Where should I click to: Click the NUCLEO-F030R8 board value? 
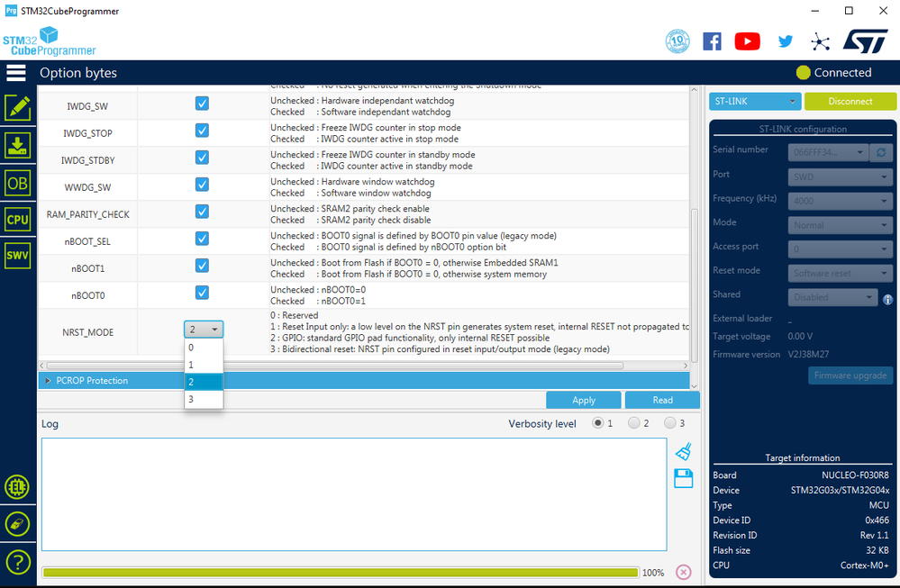(855, 475)
